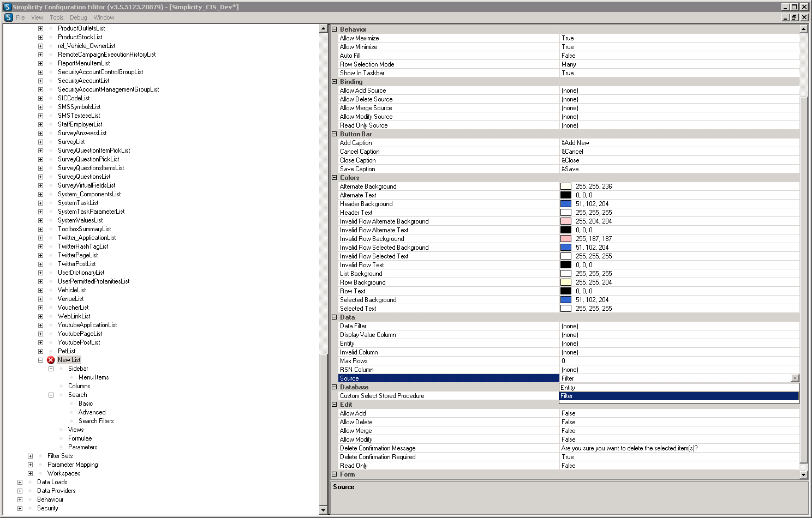This screenshot has width=812, height=518.
Task: Click the Max Rows value field
Action: (679, 361)
